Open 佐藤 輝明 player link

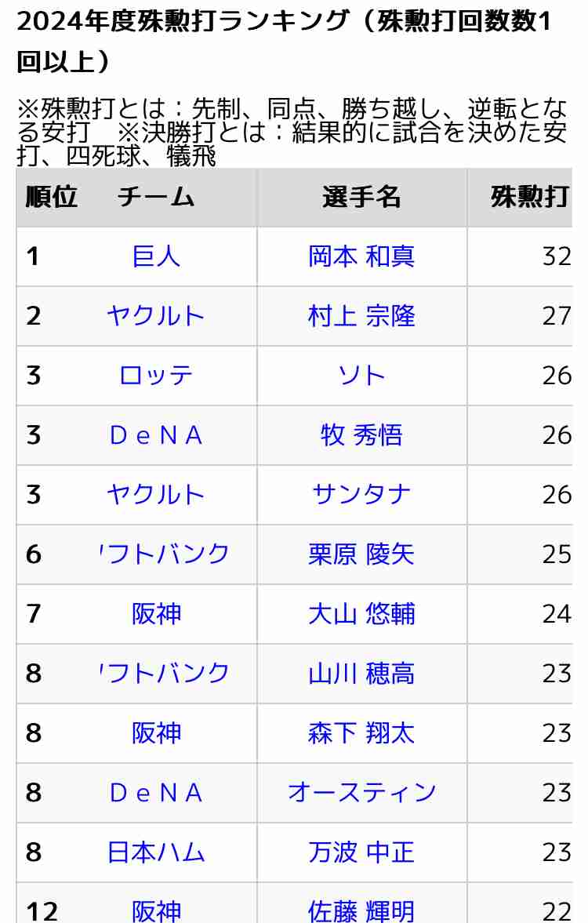coord(361,911)
